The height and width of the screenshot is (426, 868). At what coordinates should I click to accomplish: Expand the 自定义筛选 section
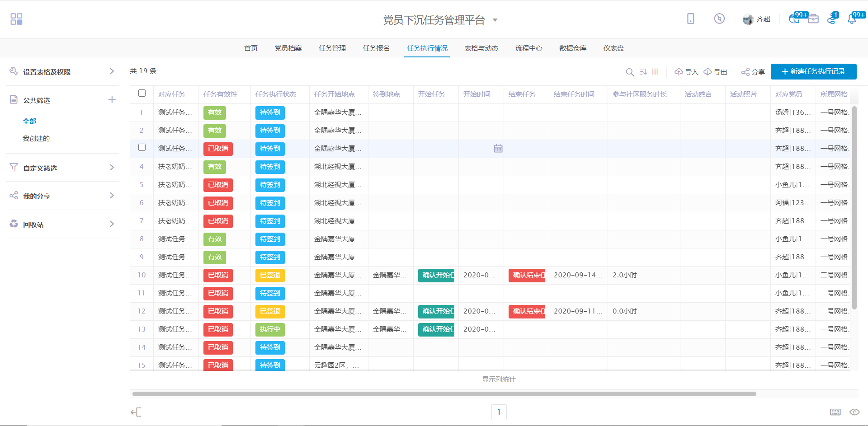[x=112, y=168]
